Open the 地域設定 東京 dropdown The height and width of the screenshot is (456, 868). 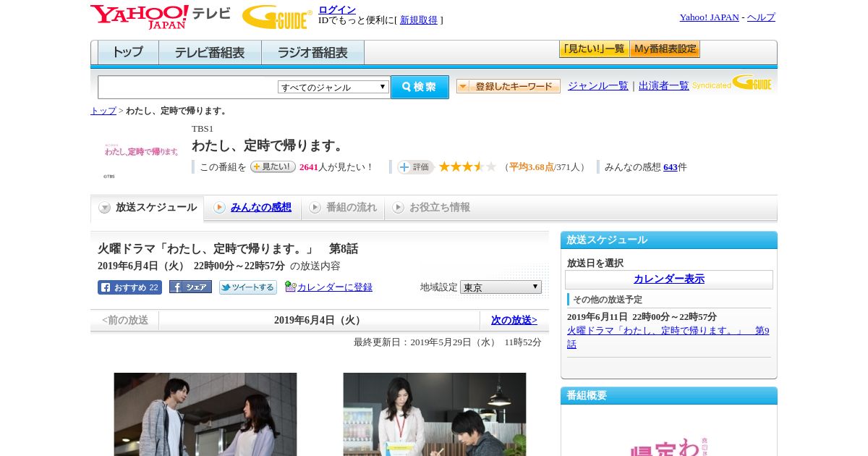[x=501, y=287]
